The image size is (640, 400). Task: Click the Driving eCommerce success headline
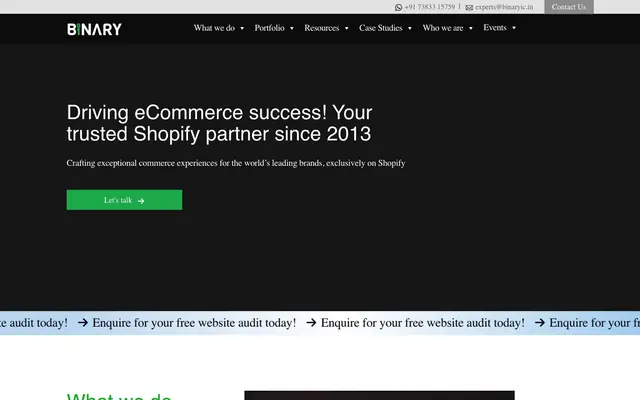point(220,123)
